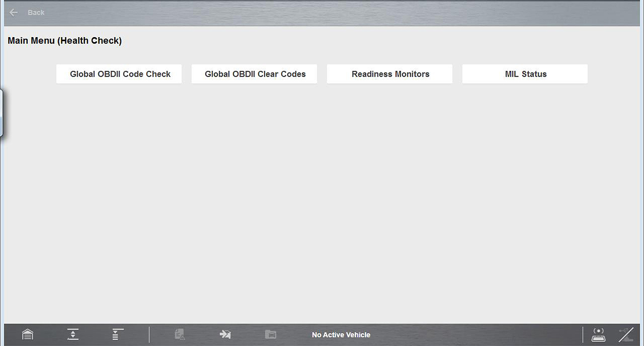The height and width of the screenshot is (346, 644).
Task: Click the toolbar divider separator
Action: pyautogui.click(x=149, y=334)
